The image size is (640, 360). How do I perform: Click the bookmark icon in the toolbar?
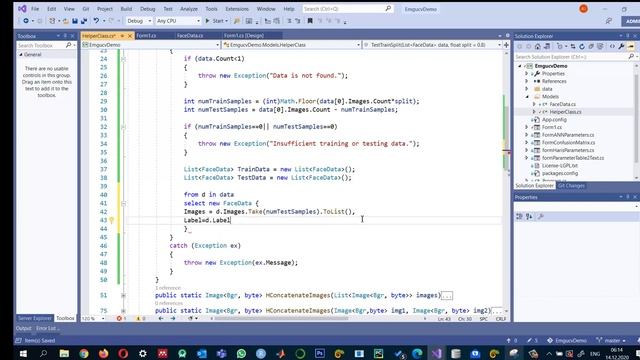point(310,21)
